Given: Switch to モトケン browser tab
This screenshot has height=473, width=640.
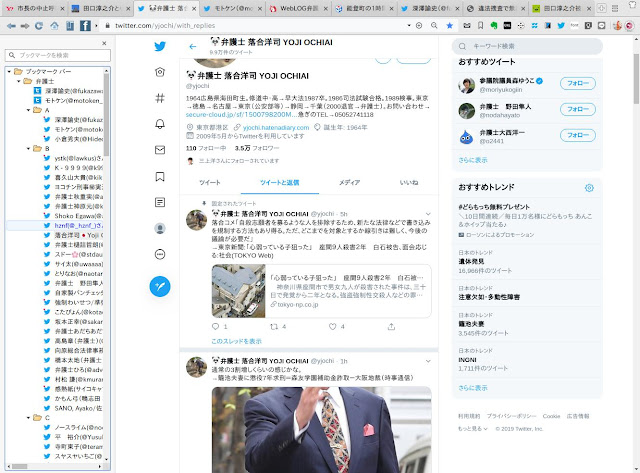Looking at the screenshot, I should point(233,8).
